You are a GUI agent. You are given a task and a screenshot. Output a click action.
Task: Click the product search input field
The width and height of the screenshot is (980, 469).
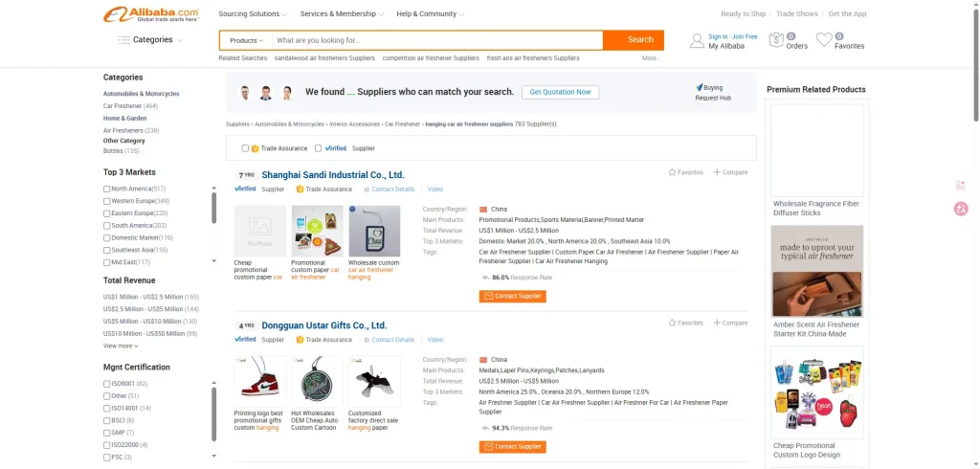435,40
